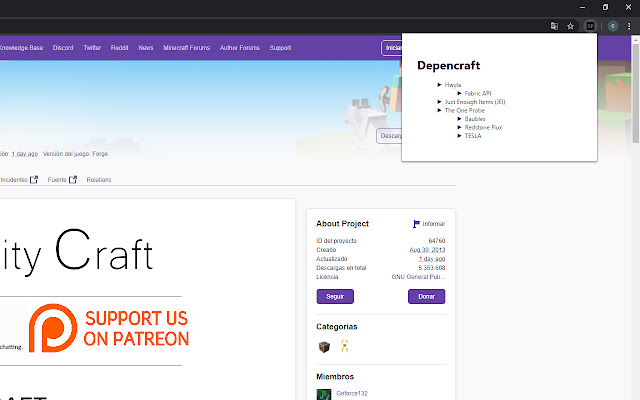Click the Informar flag icon

(416, 224)
